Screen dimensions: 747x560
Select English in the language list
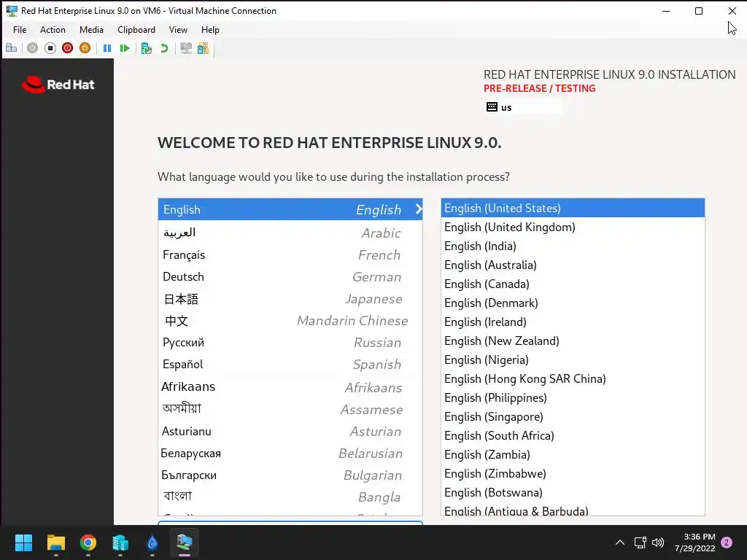pyautogui.click(x=290, y=209)
